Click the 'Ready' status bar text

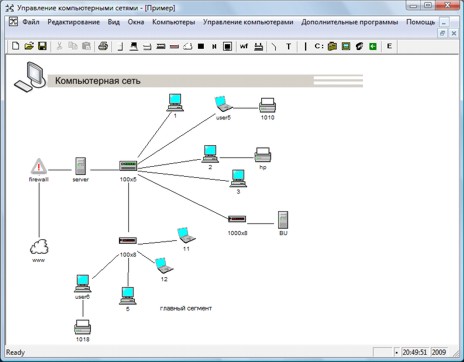tap(15, 352)
